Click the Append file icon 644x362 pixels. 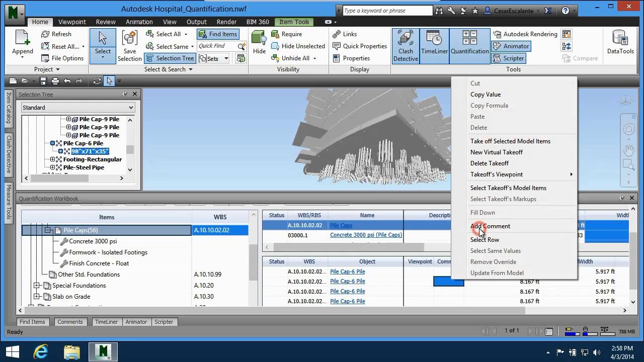click(x=23, y=43)
